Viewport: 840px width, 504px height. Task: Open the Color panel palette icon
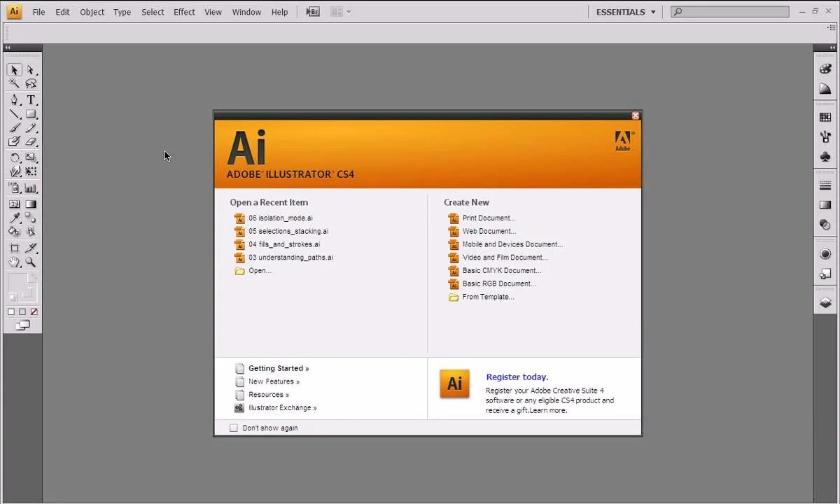[x=825, y=69]
